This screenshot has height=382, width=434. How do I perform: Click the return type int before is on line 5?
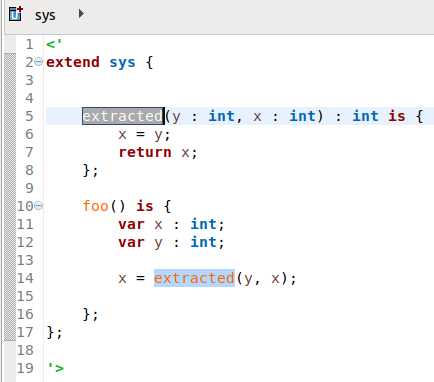coord(365,116)
